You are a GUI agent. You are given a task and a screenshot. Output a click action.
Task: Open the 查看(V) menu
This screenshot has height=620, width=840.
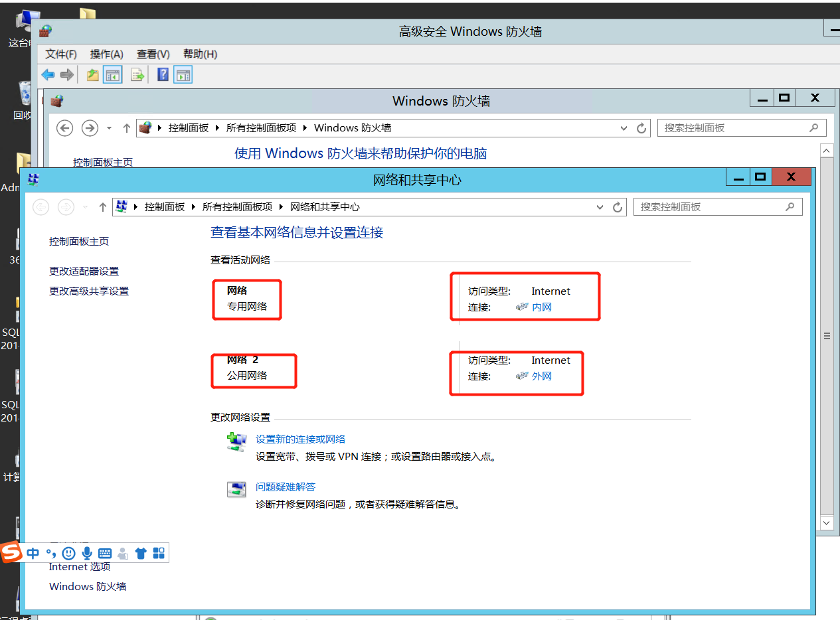pos(153,54)
